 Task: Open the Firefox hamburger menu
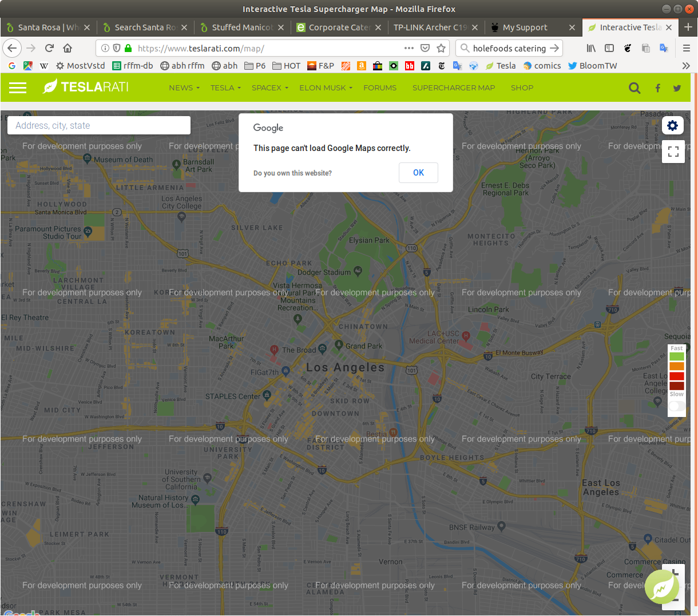tap(687, 48)
